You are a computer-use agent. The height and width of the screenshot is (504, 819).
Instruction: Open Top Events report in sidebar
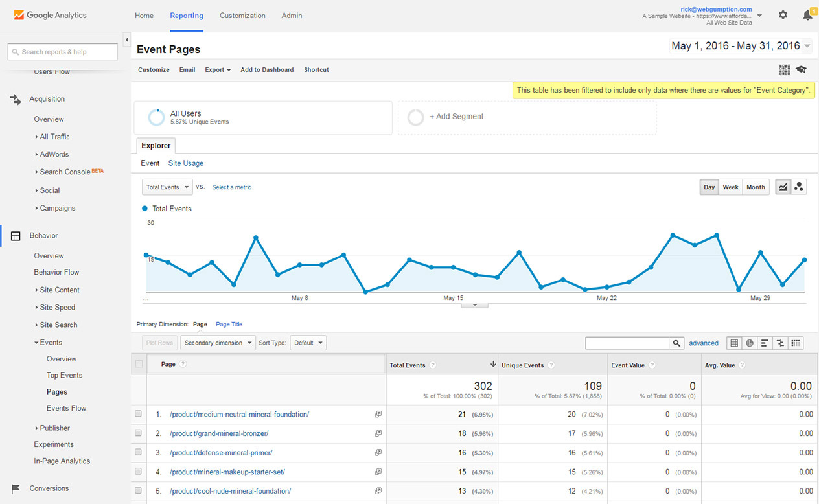click(x=64, y=376)
